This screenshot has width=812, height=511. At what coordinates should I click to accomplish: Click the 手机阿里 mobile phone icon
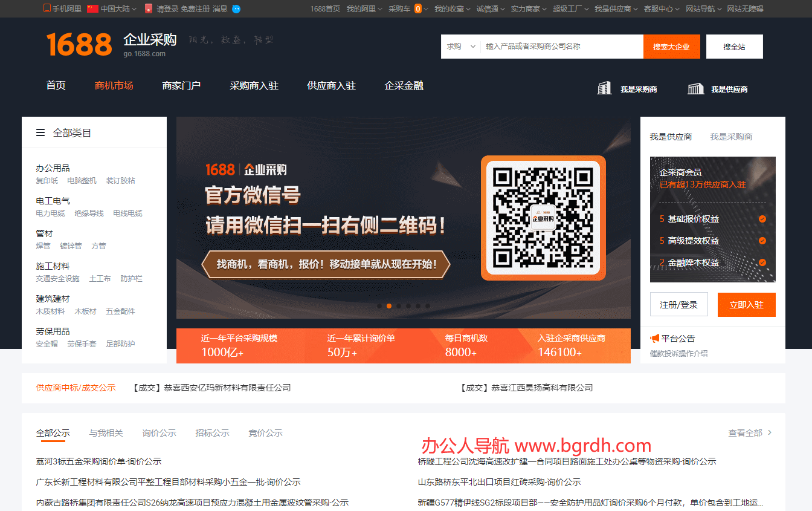(x=47, y=8)
